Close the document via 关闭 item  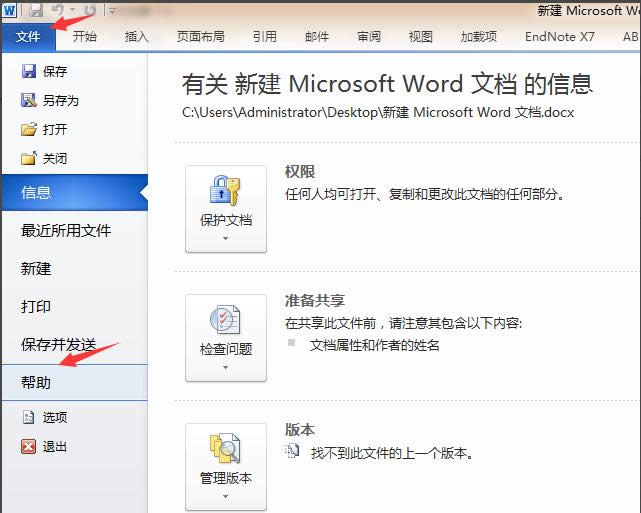[54, 158]
